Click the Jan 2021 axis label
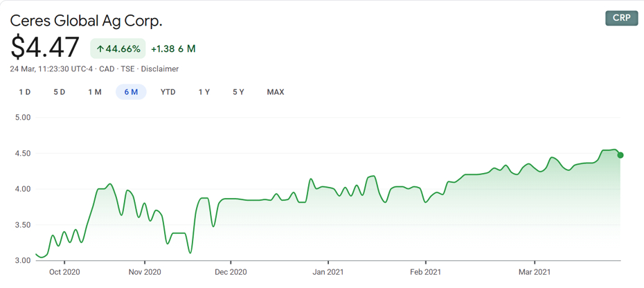Viewport: 644px width, 288px height. point(328,272)
